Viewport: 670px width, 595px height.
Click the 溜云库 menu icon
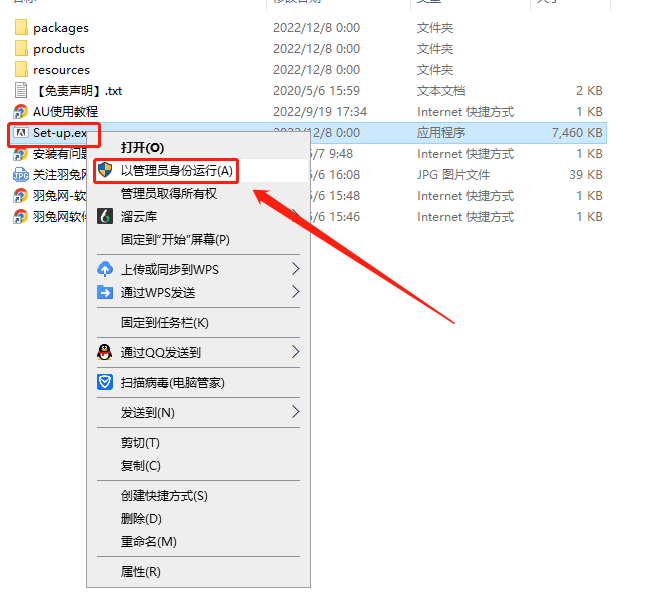(105, 216)
